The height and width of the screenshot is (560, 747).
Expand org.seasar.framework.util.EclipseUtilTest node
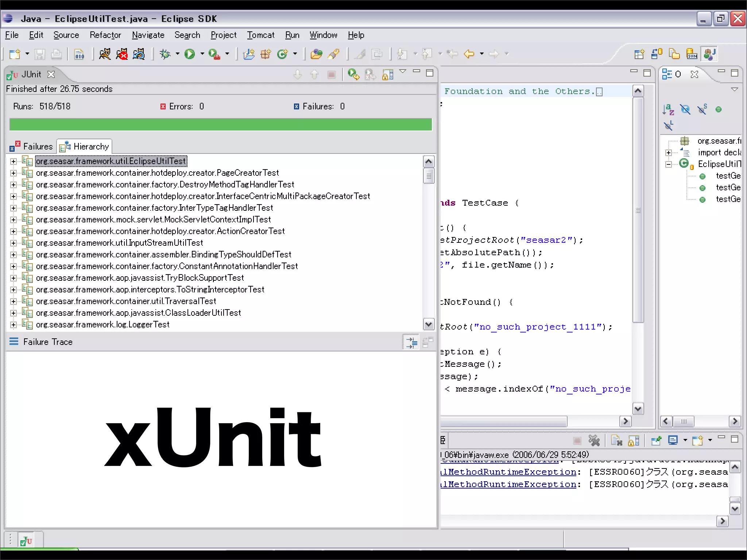13,162
